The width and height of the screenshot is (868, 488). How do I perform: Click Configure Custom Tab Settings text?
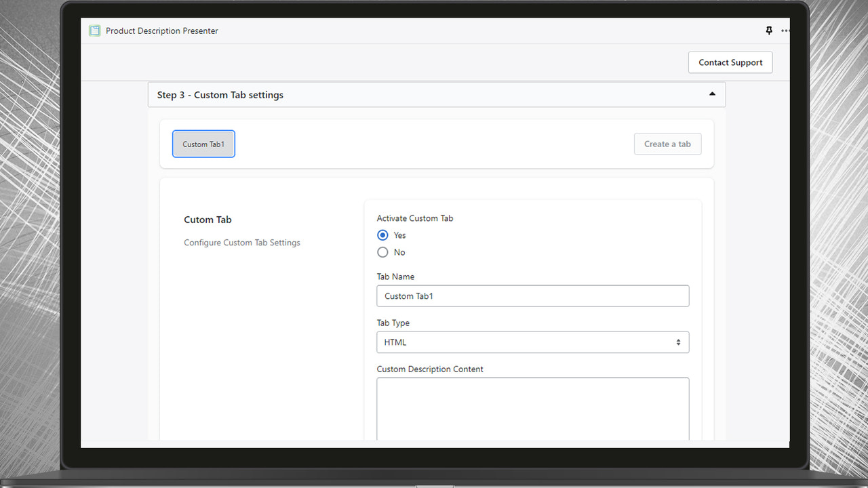coord(241,242)
